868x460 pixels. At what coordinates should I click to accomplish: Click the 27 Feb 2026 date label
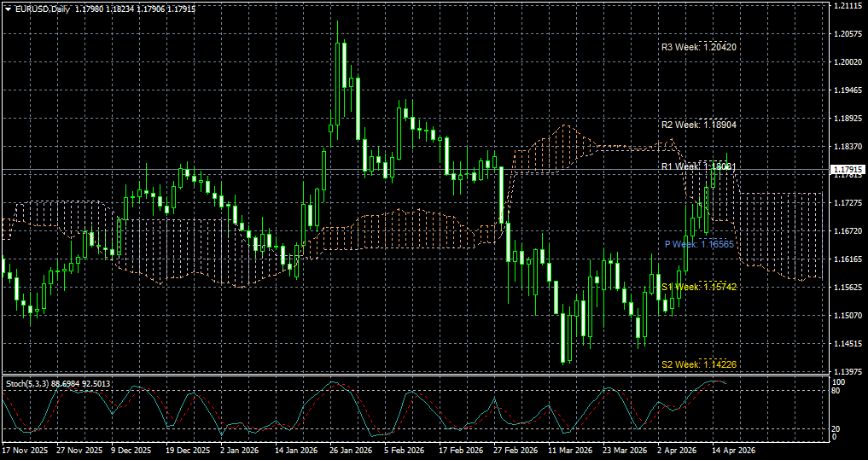pyautogui.click(x=516, y=451)
